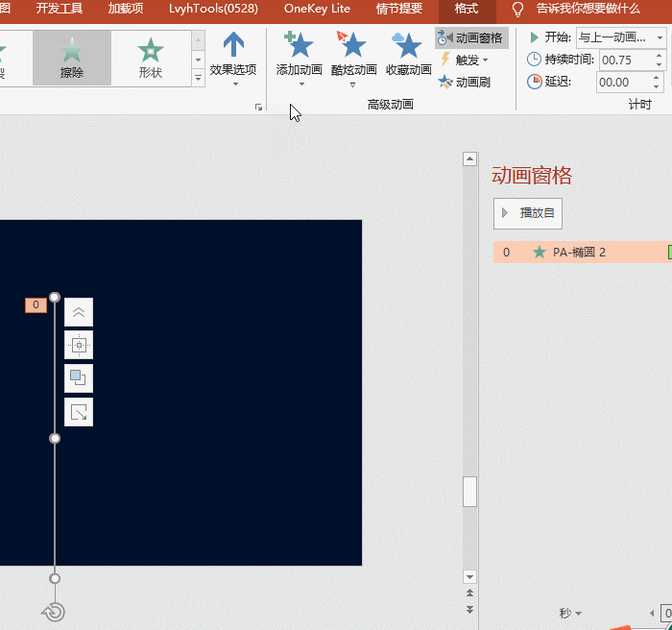Expand the animation effects gallery more arrow

pos(198,78)
